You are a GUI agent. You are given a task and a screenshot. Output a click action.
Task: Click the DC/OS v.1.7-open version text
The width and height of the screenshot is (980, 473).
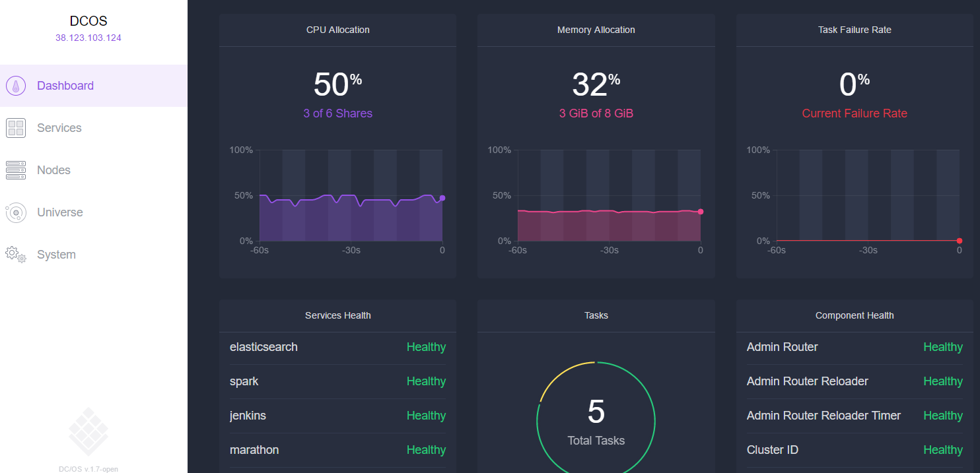(88, 469)
